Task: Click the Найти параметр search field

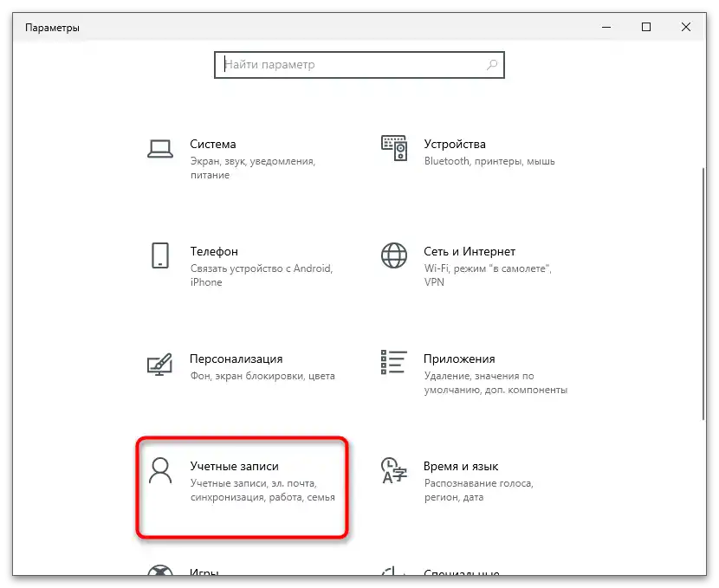Action: tap(359, 65)
